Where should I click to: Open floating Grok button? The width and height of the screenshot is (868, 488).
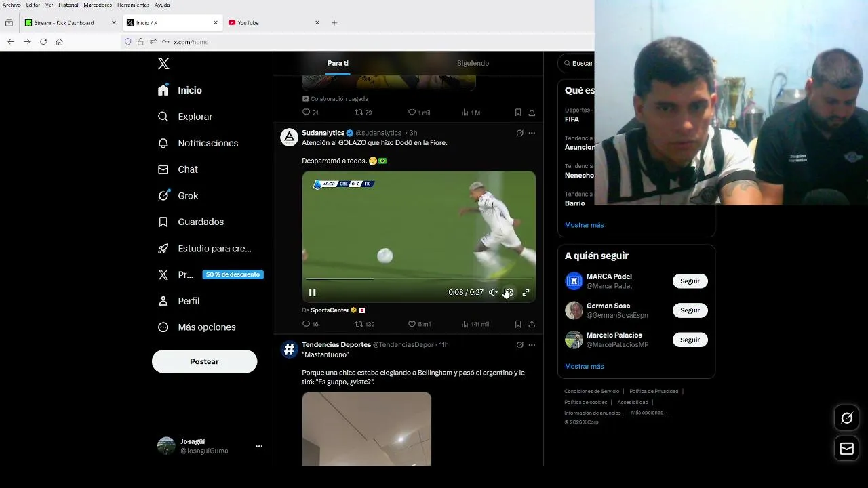coord(847,418)
